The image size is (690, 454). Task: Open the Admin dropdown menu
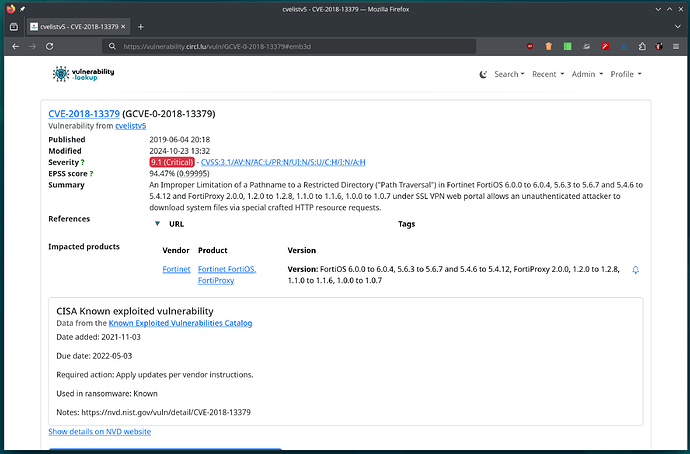[x=587, y=74]
